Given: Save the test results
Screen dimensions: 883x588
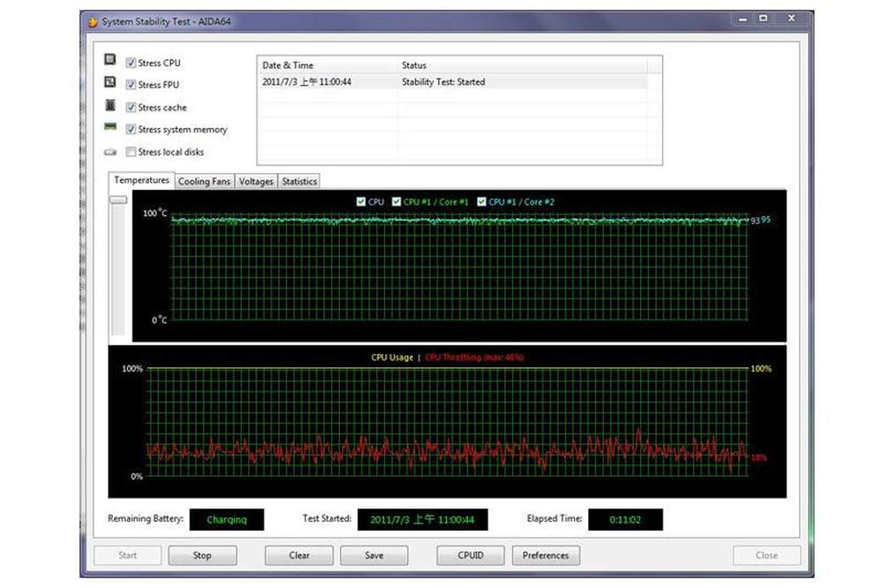Looking at the screenshot, I should [x=374, y=555].
